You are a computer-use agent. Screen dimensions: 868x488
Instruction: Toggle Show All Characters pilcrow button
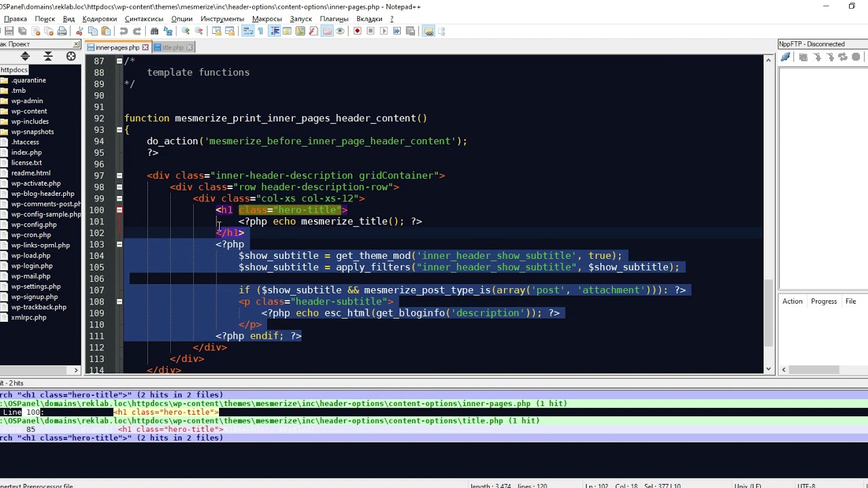coord(260,31)
